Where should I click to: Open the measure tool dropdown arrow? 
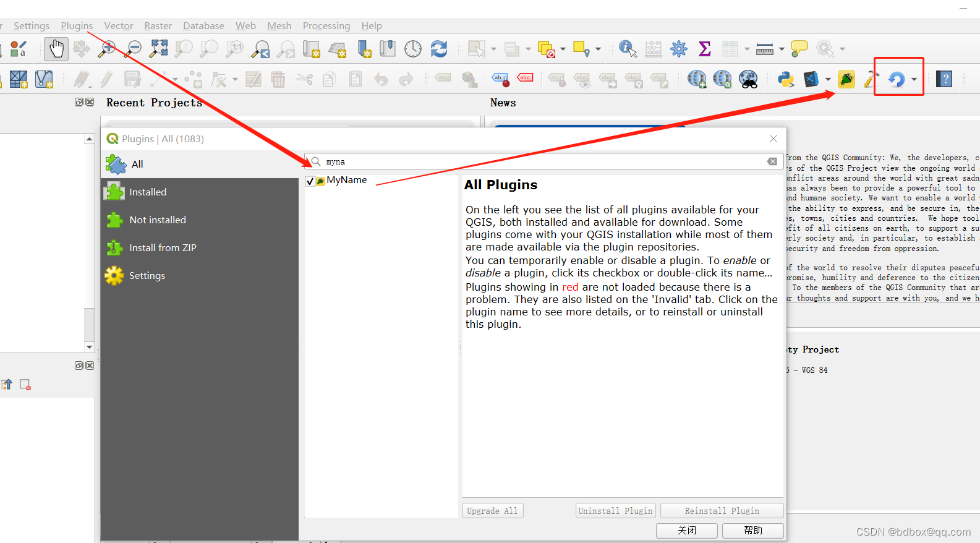pyautogui.click(x=782, y=49)
